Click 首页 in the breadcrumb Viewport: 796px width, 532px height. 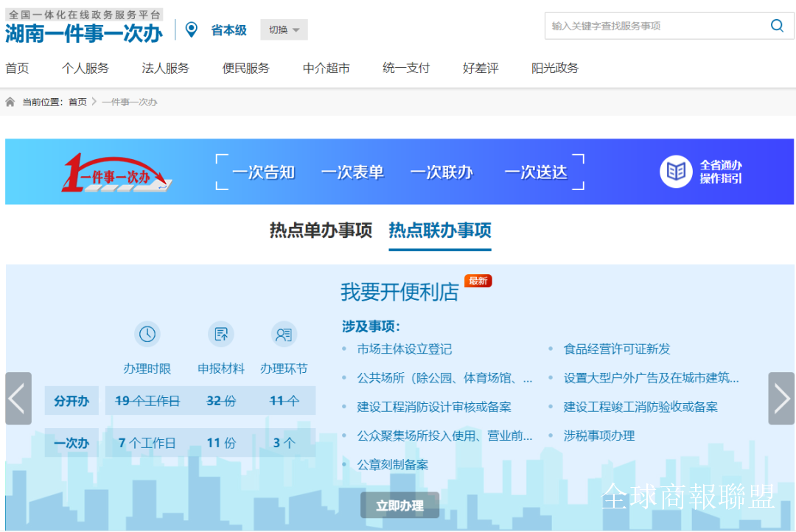tap(77, 102)
